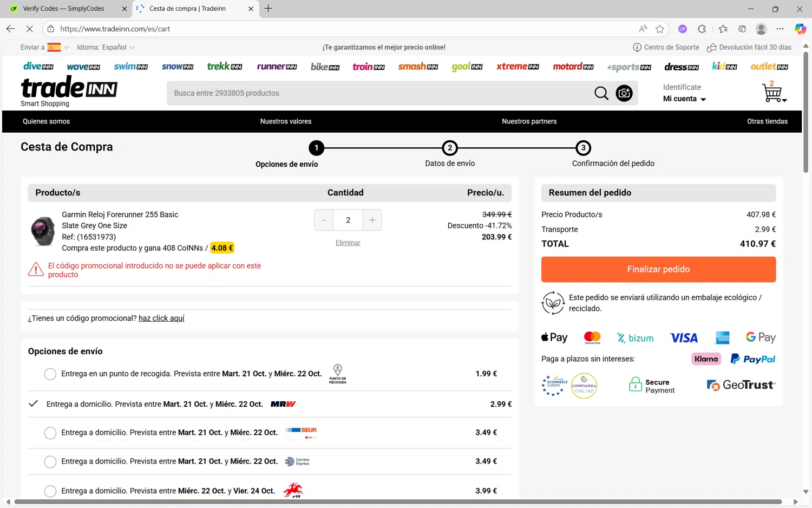Open the Nuestros partners menu
The height and width of the screenshot is (508, 812).
coord(529,121)
